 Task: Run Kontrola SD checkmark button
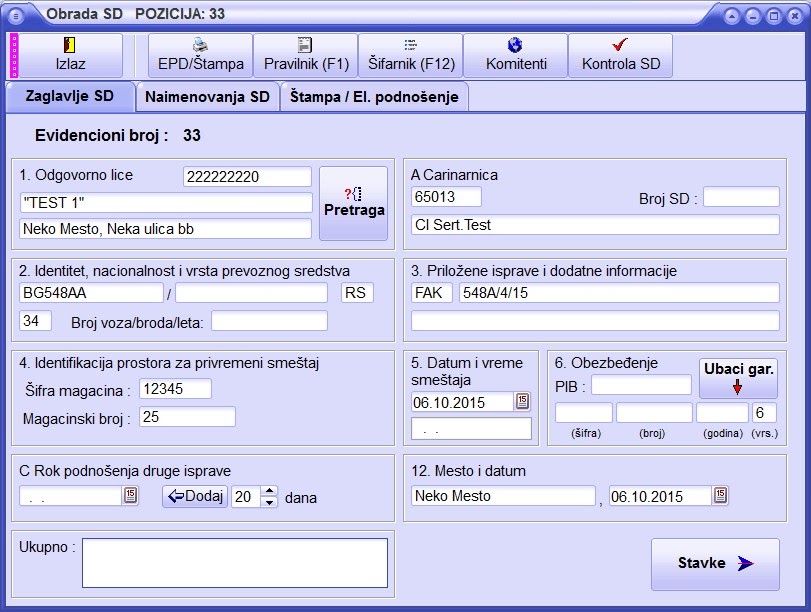coord(621,55)
